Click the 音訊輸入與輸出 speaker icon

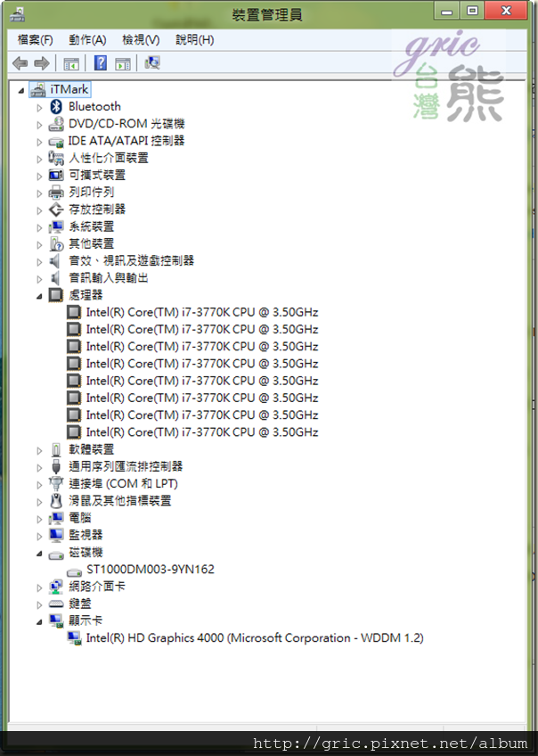tap(55, 278)
